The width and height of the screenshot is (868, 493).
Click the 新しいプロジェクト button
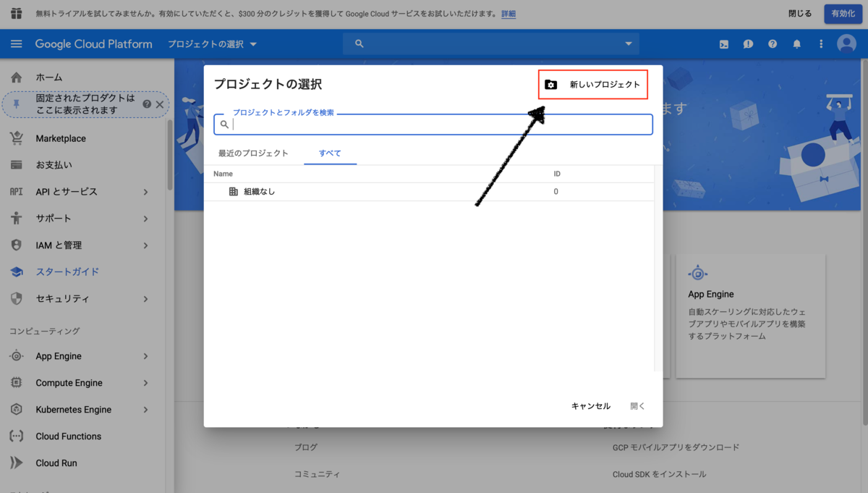592,85
